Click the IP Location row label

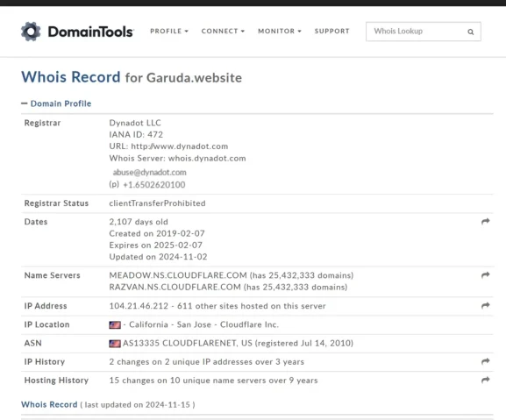click(46, 324)
